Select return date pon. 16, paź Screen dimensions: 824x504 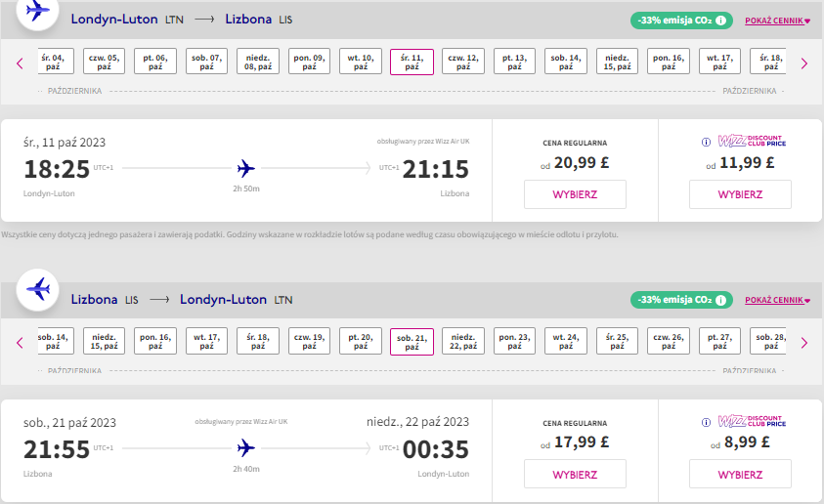point(155,341)
